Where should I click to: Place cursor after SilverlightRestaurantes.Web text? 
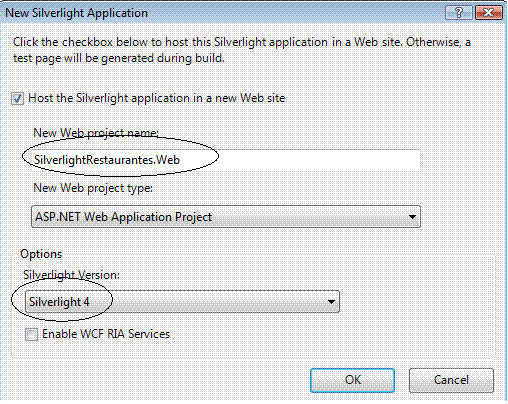coord(181,160)
